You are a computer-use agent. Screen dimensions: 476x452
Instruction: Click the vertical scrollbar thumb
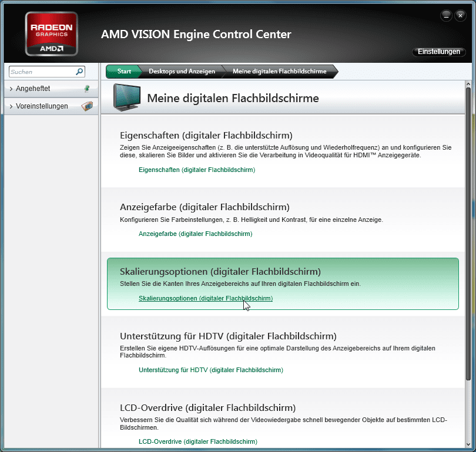point(468,234)
